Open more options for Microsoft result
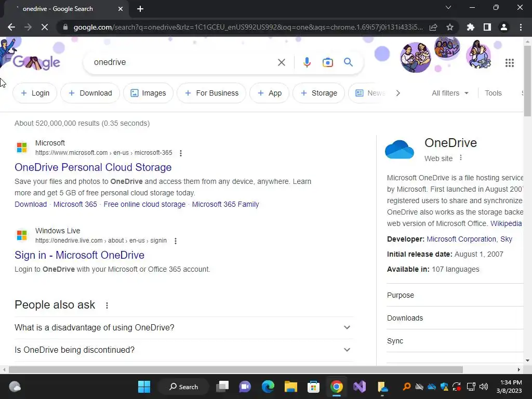The image size is (532, 399). (181, 153)
